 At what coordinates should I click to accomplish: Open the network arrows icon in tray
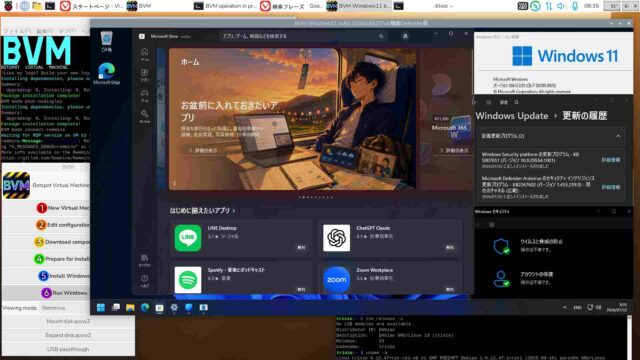click(548, 6)
